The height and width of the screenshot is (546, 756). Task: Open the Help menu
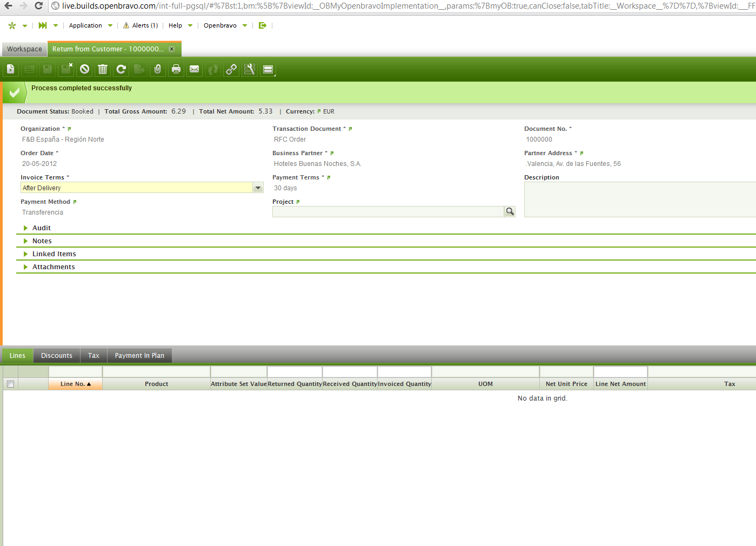(180, 25)
